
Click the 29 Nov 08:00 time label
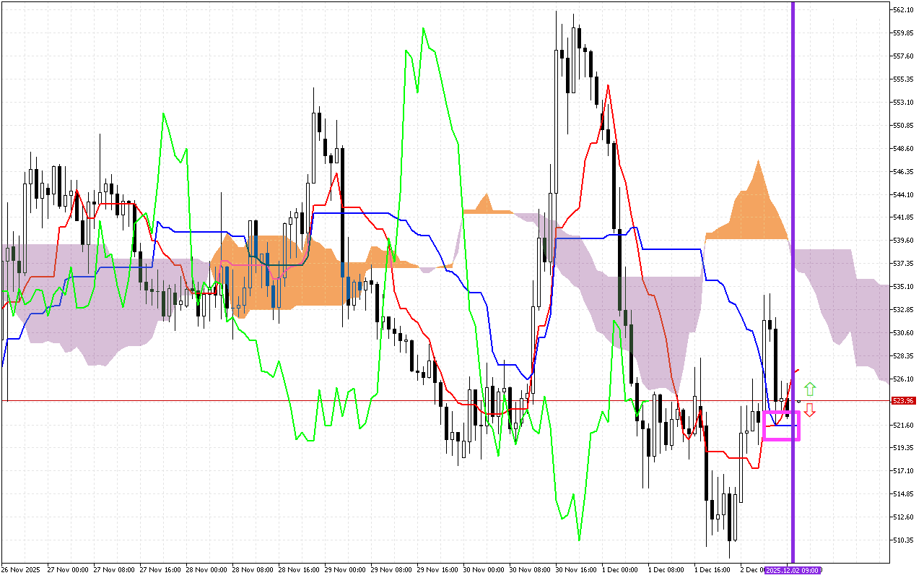[x=391, y=570]
